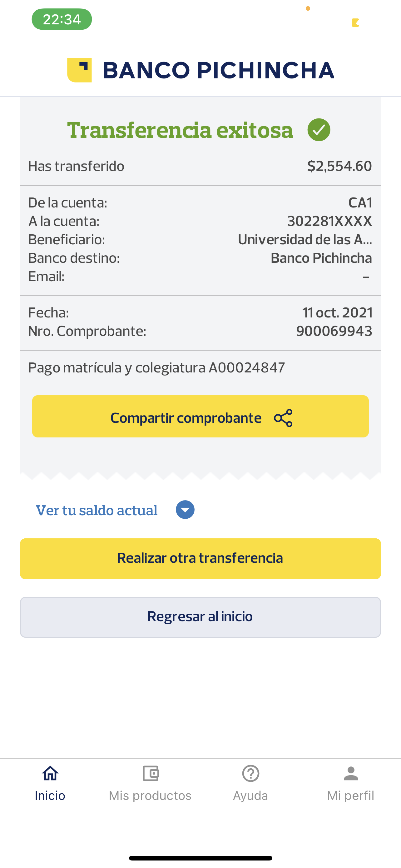Switch to the Mis productos tab
The image size is (401, 868).
click(x=150, y=795)
